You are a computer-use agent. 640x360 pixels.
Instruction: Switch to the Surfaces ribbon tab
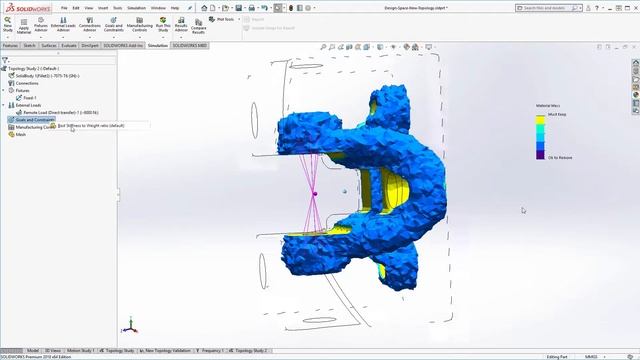(x=49, y=45)
